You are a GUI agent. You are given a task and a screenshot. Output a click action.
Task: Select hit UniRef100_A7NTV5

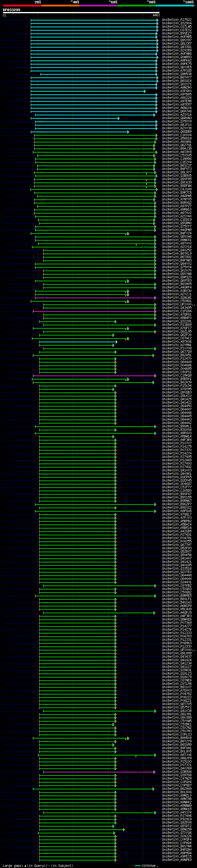click(177, 200)
